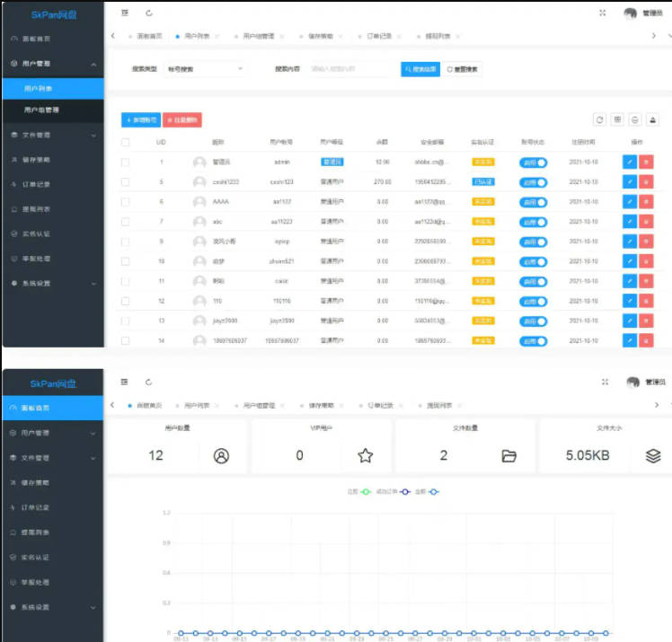Collapse the 用户管理 sidebar group in user list view
Image resolution: width=672 pixels, height=642 pixels.
point(53,64)
